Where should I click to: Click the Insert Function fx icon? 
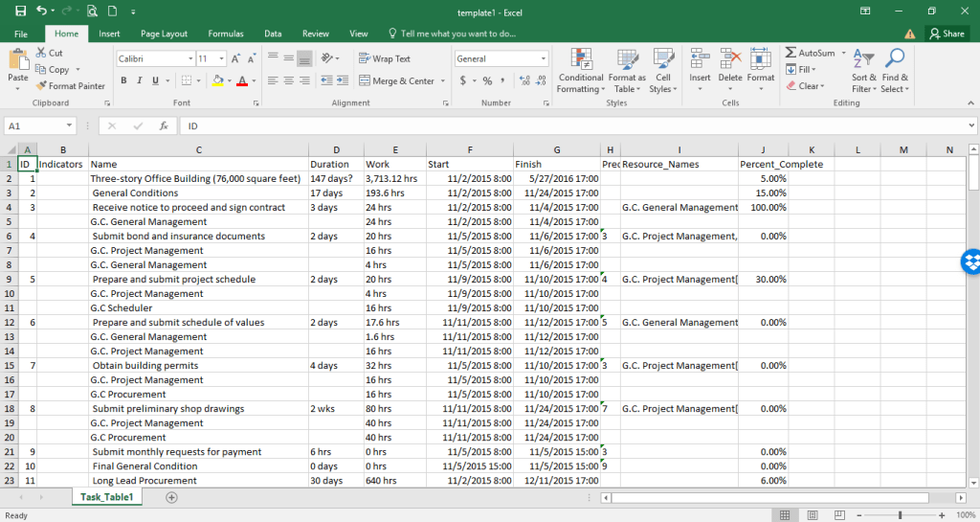click(x=164, y=125)
